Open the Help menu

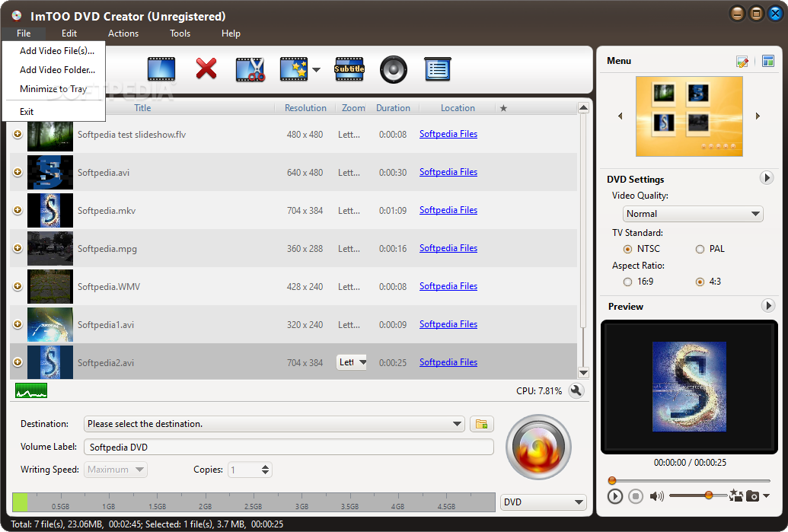(231, 33)
